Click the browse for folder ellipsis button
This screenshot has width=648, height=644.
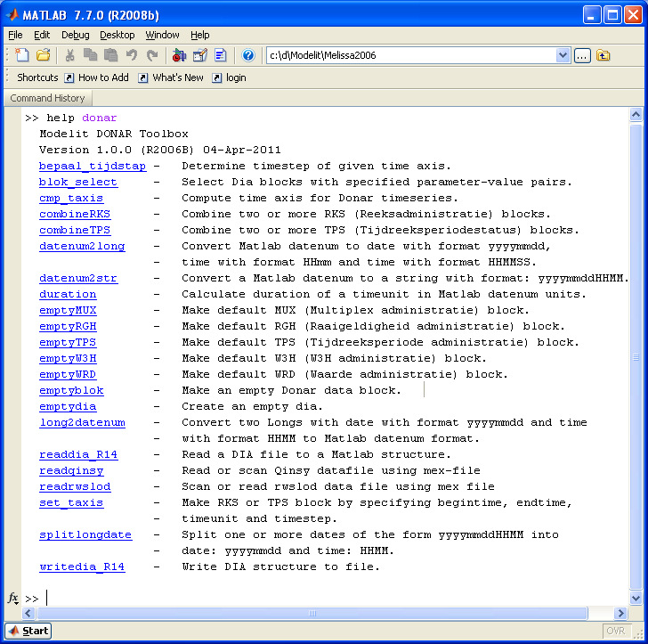pos(582,55)
